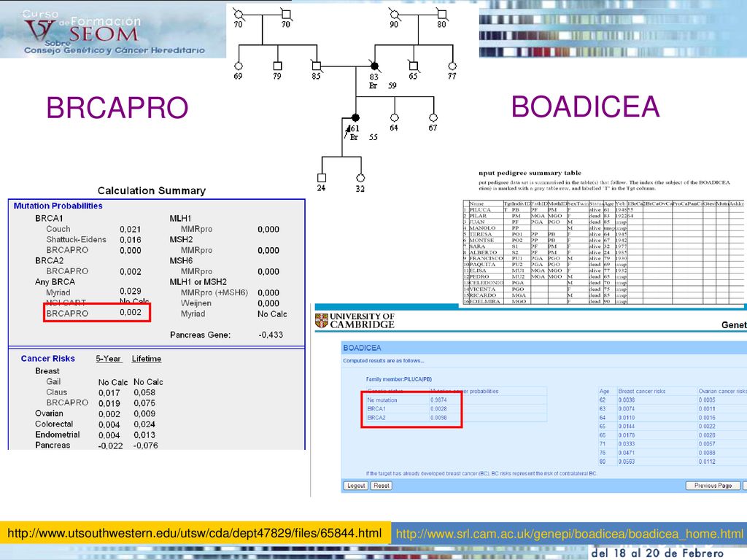
Task: Click the Previous Page button
Action: click(x=713, y=486)
